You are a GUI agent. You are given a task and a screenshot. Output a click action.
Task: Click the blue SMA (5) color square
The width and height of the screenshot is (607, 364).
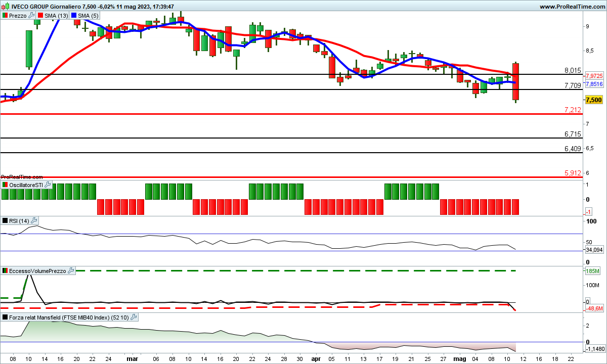pyautogui.click(x=74, y=16)
